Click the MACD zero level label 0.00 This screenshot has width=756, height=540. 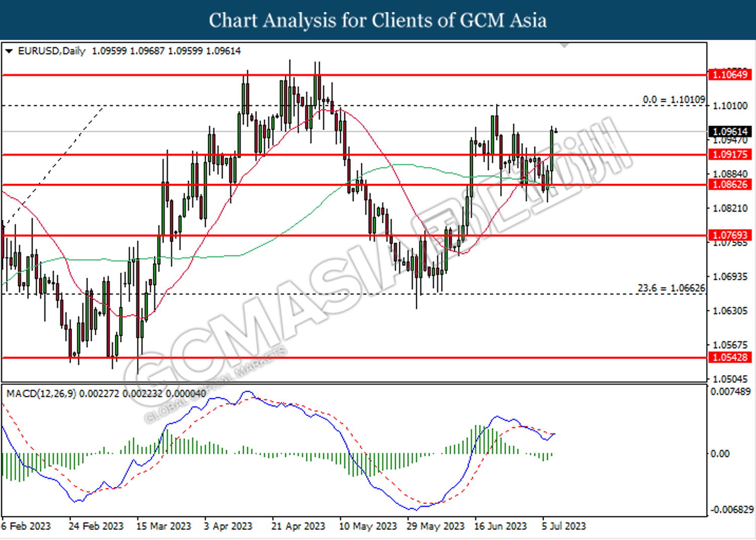click(x=720, y=454)
